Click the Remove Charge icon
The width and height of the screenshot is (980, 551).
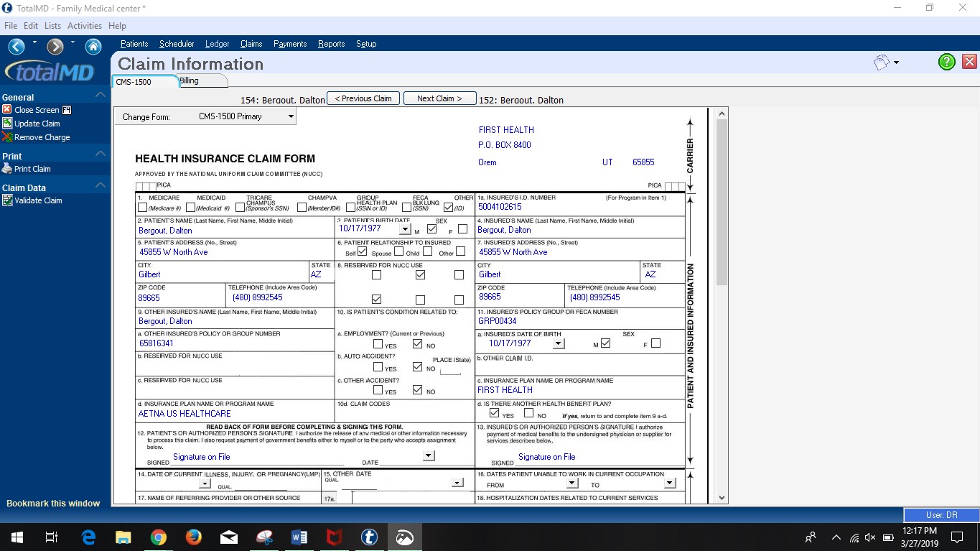(x=7, y=136)
